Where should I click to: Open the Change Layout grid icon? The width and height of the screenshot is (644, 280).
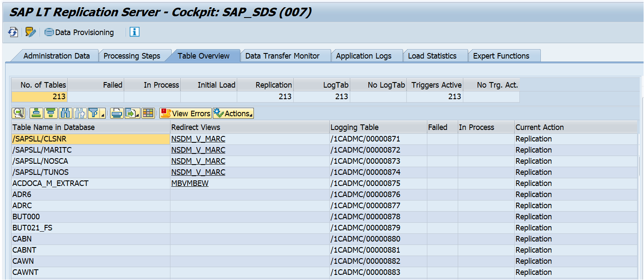[148, 113]
